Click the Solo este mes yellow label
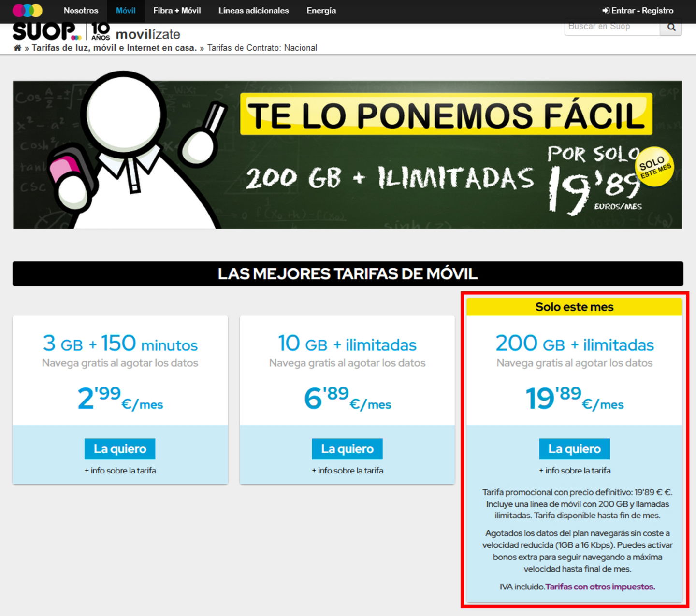 pos(574,307)
